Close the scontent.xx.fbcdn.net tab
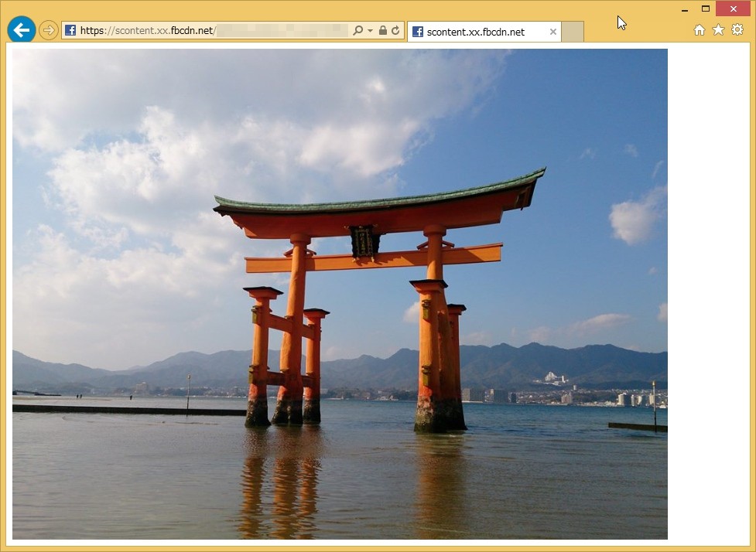 [553, 32]
